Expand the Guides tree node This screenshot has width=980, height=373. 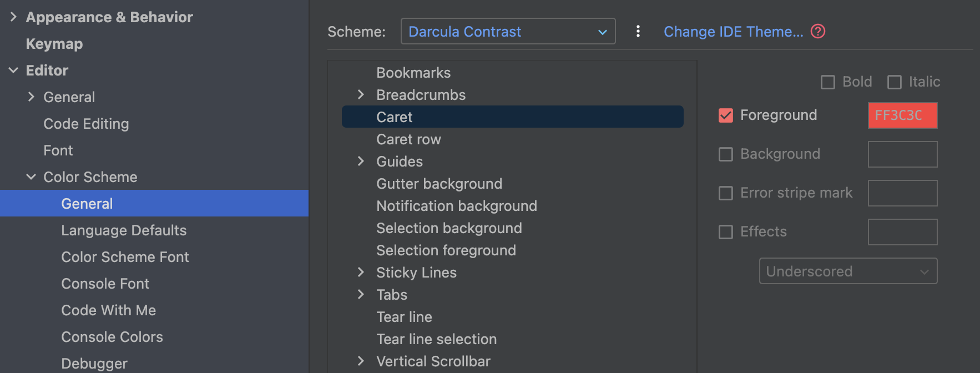tap(361, 162)
